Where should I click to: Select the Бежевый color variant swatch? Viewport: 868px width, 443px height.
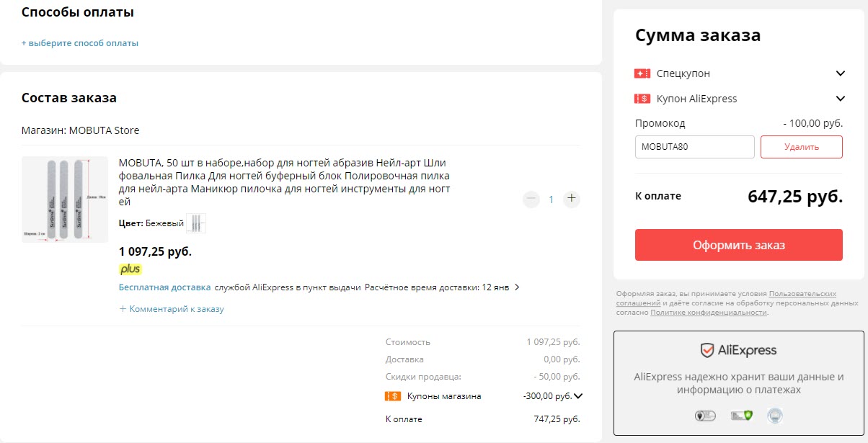196,223
